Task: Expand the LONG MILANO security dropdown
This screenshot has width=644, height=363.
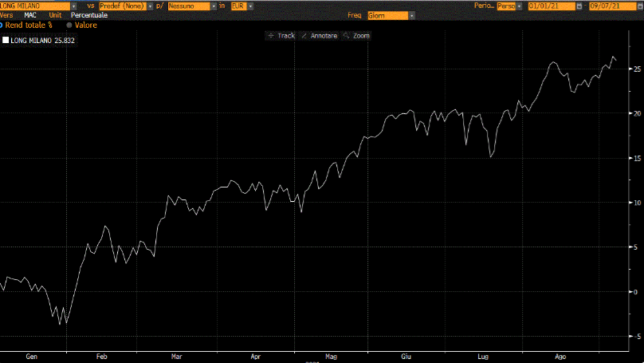Action: tap(73, 6)
